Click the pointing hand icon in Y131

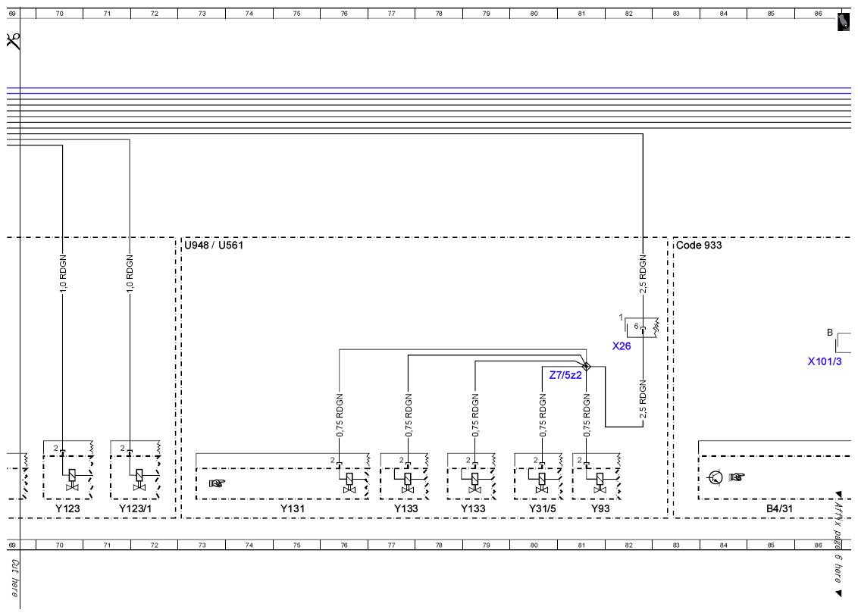coord(218,483)
